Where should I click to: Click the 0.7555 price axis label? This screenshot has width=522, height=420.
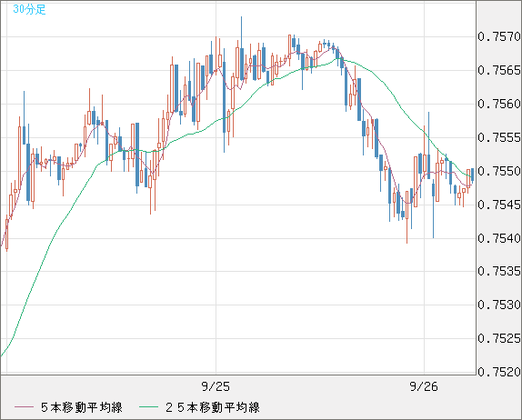[x=499, y=137]
